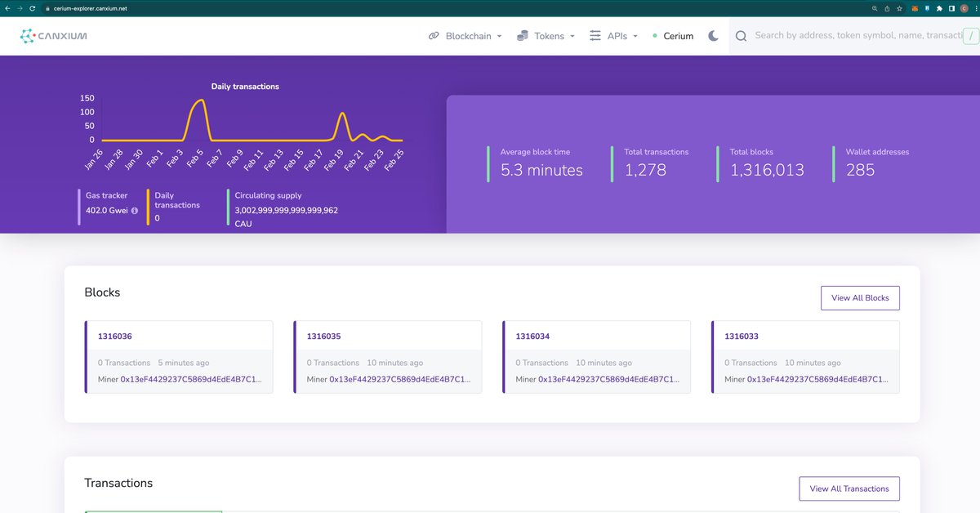The height and width of the screenshot is (513, 980).
Task: Click the Daily transactions chart title
Action: pyautogui.click(x=245, y=87)
